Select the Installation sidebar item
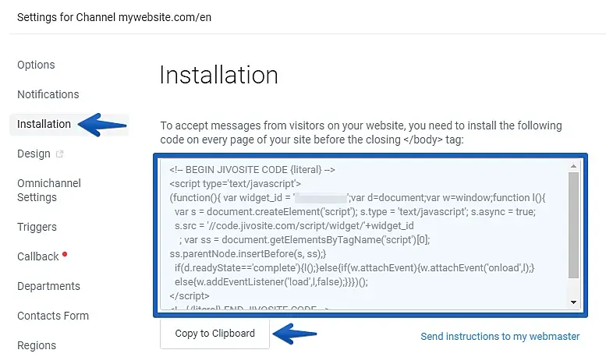 (x=44, y=124)
